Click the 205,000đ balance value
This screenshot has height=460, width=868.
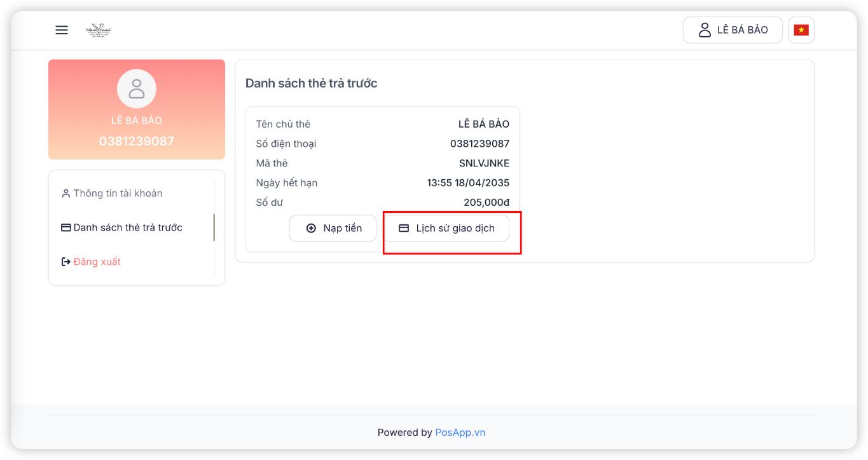coord(486,203)
